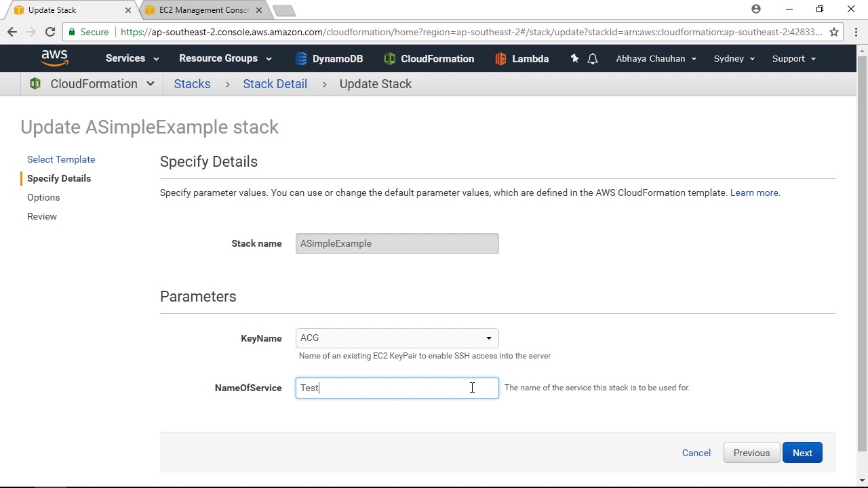
Task: Go back with browser back arrow
Action: (x=12, y=32)
